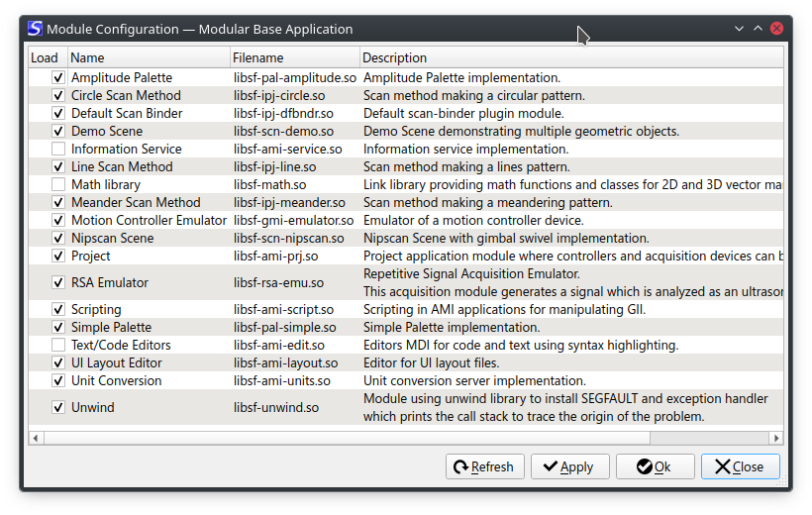Select the libsf-ami-layout.so filename cell

(295, 363)
